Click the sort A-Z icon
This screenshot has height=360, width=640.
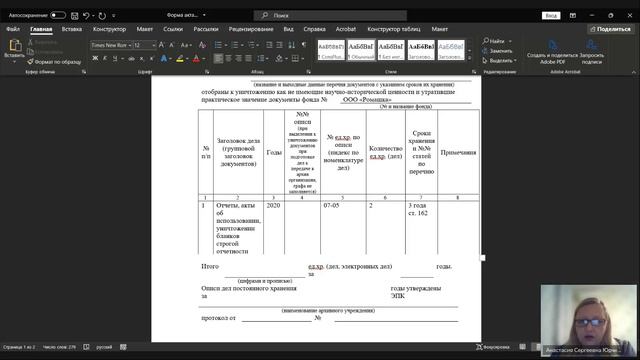[291, 45]
